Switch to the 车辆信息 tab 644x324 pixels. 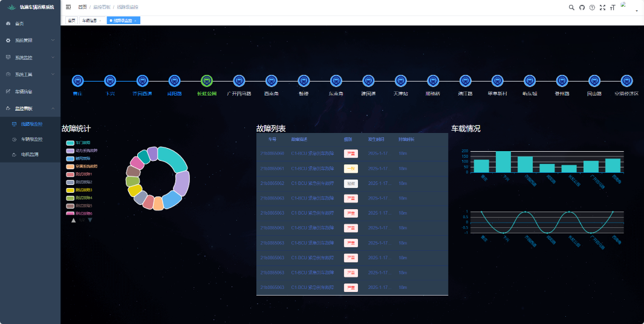(91, 21)
